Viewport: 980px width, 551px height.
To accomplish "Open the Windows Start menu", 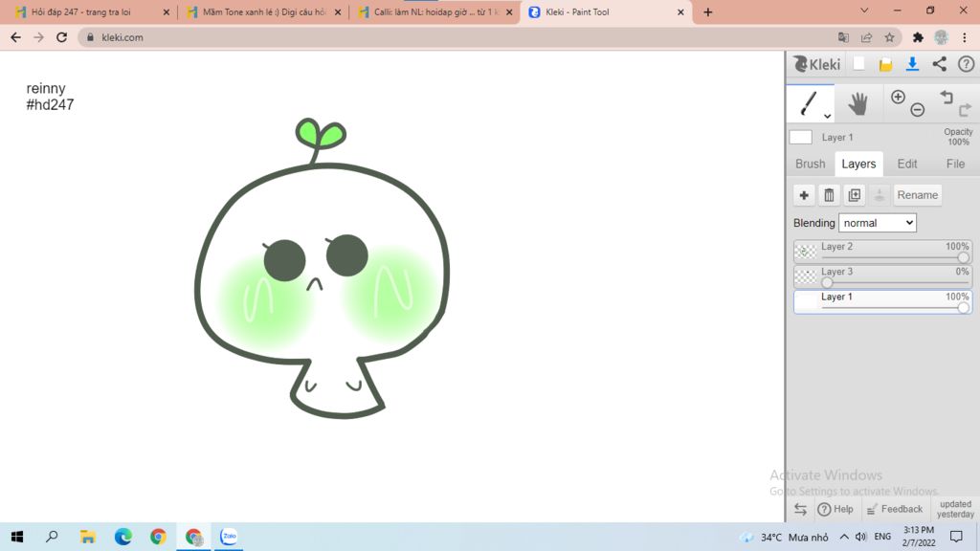I will pos(17,537).
